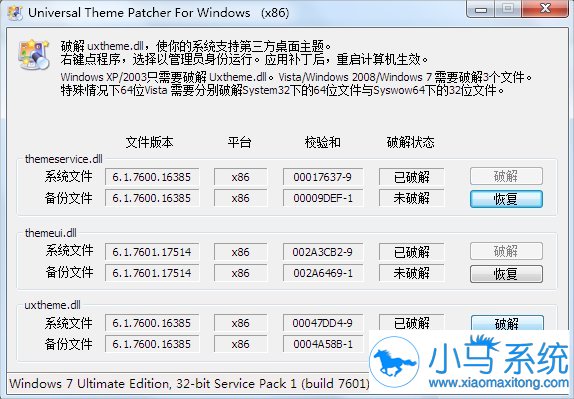Screen dimensions: 574x399
Task: Patch uxtheme.dll with the 破解 button
Action: 507,323
